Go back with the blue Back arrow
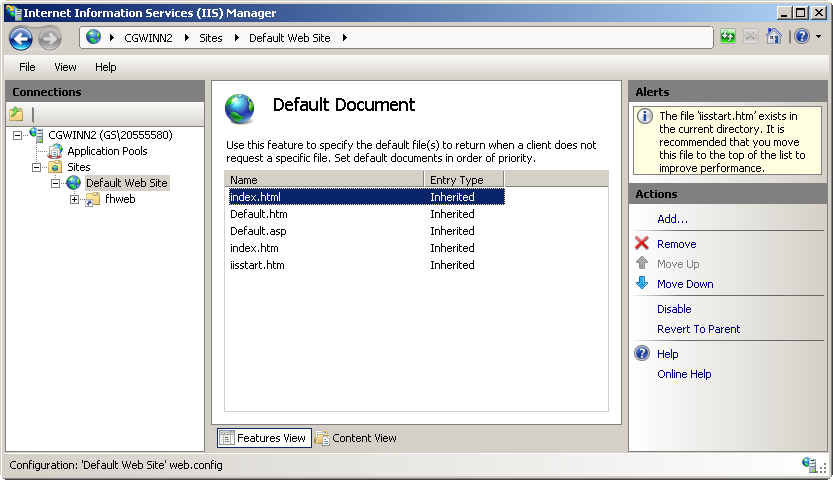Image resolution: width=833 pixels, height=480 pixels. click(x=21, y=38)
